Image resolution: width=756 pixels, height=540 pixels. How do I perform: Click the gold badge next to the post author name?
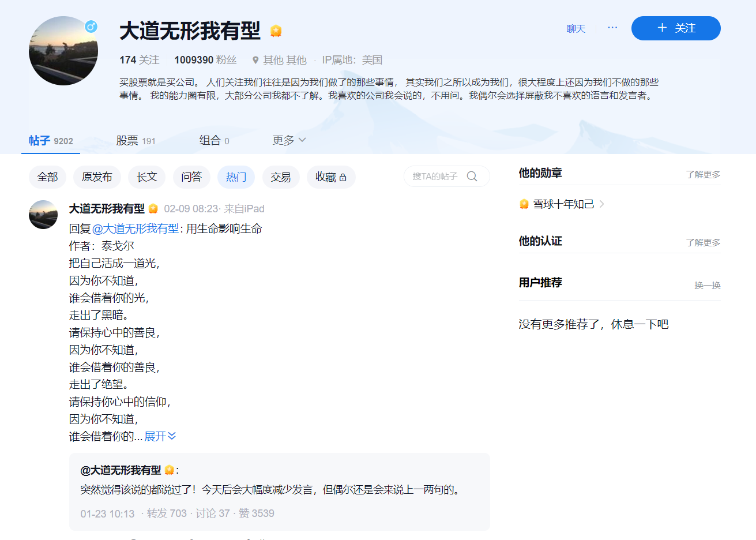(x=153, y=209)
